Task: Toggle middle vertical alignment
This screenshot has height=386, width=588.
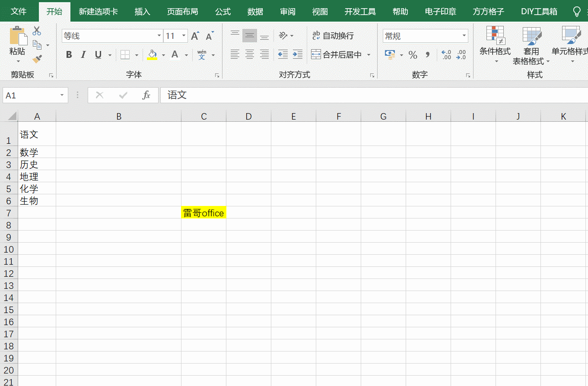Action: (x=250, y=35)
